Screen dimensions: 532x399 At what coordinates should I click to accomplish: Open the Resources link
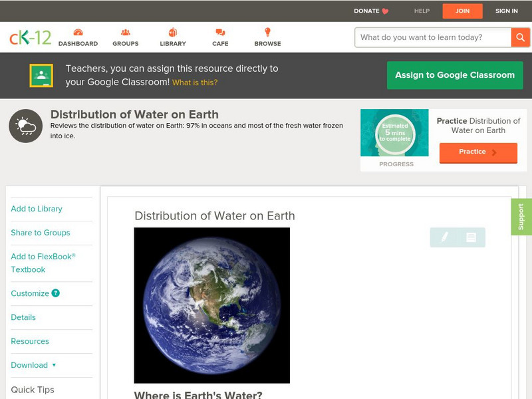(x=30, y=341)
